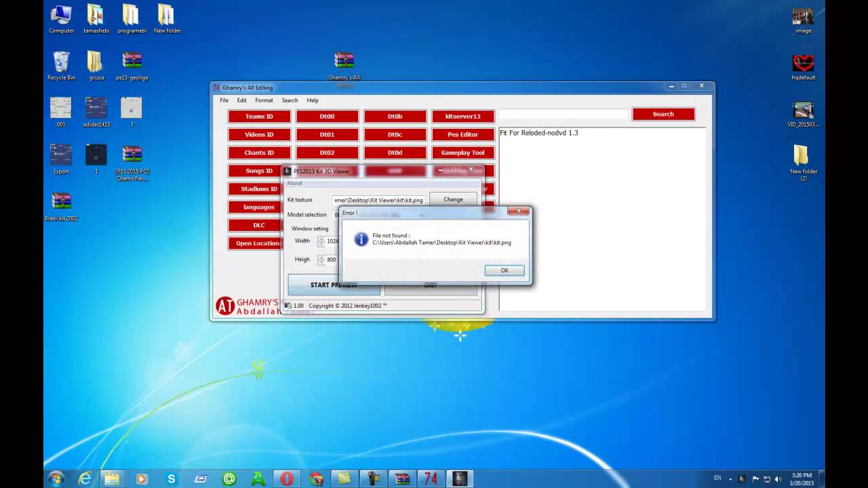Screen dimensions: 868x488
Task: Select Ghamry's All archive desktop icon
Action: [x=344, y=66]
